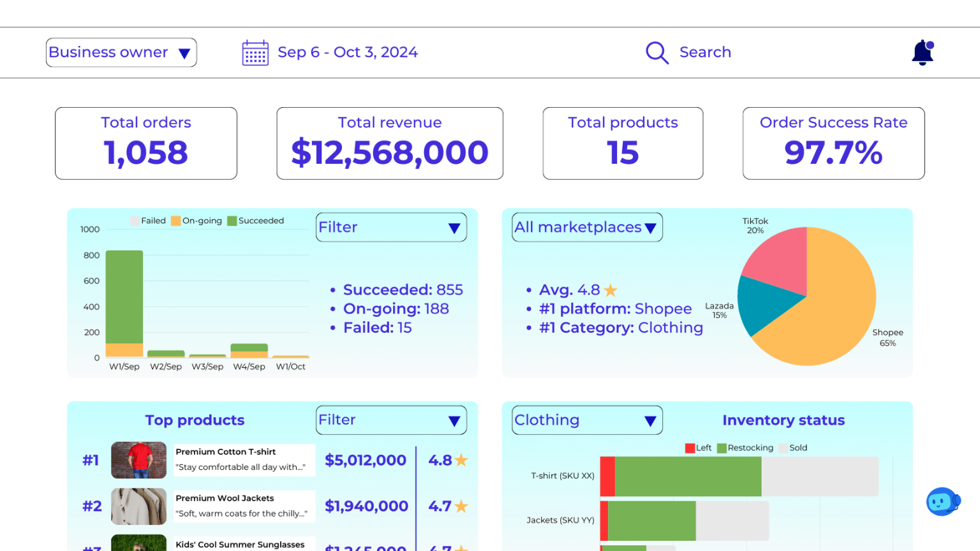Click the Failed legend swatch

pos(135,221)
